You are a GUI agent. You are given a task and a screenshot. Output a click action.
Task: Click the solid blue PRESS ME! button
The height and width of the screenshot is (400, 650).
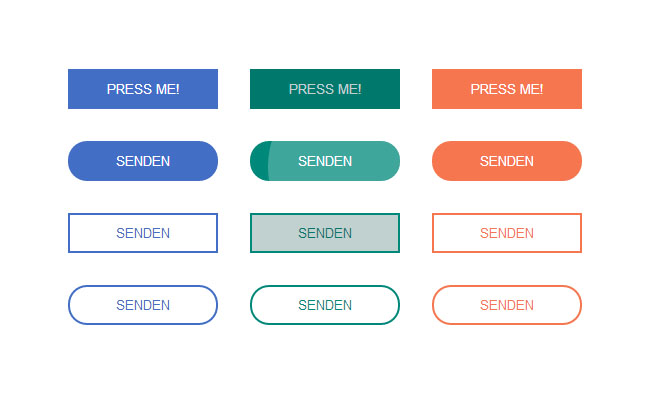click(x=143, y=89)
